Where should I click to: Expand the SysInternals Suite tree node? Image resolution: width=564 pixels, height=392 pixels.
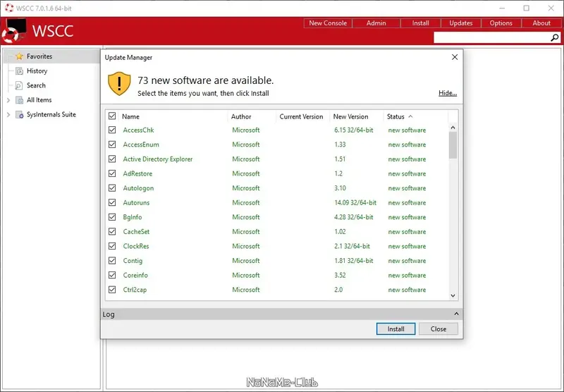[x=8, y=115]
